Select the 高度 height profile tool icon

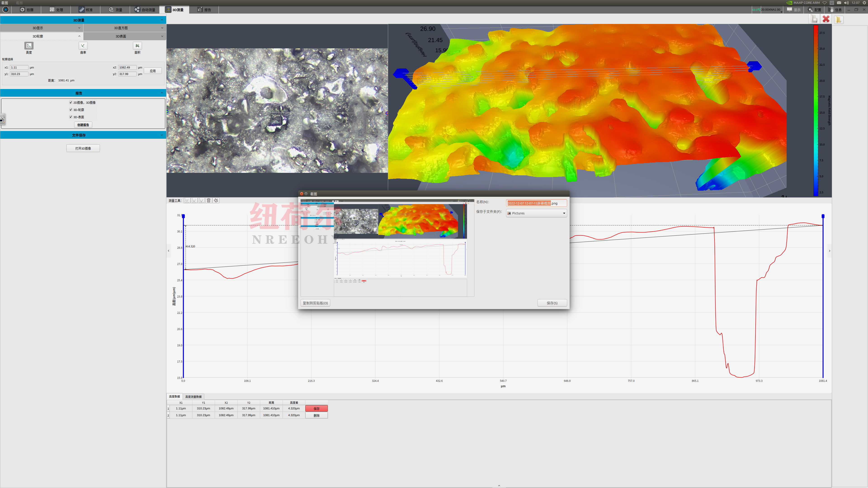click(x=29, y=46)
